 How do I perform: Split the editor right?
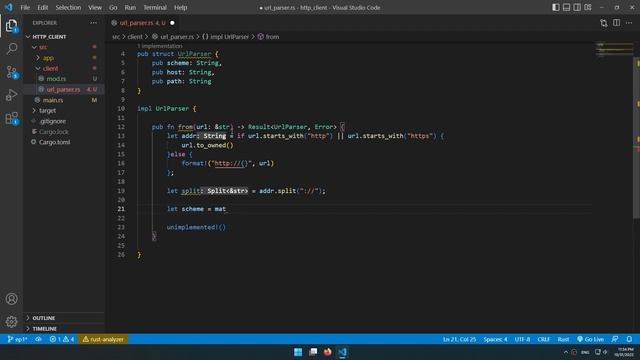616,23
